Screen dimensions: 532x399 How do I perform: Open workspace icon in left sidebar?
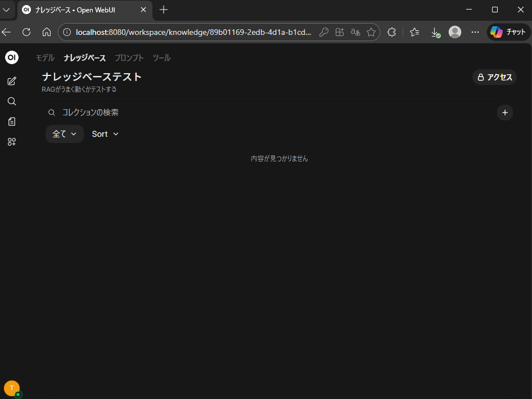click(x=12, y=142)
